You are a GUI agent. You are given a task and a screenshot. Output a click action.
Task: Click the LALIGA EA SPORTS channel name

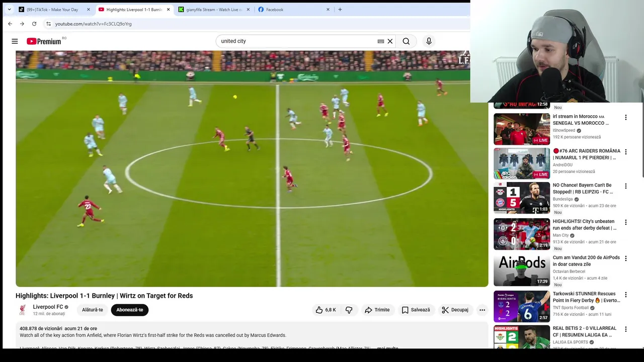click(571, 342)
